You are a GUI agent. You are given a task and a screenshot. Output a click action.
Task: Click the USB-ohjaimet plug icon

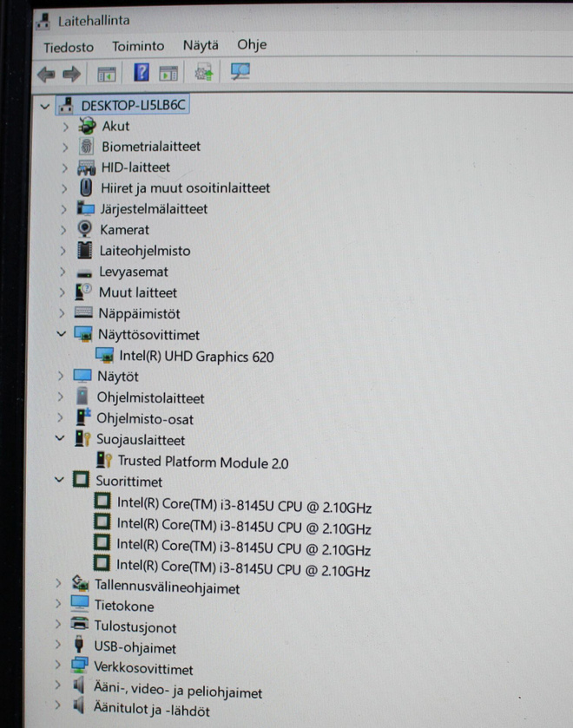pyautogui.click(x=78, y=644)
